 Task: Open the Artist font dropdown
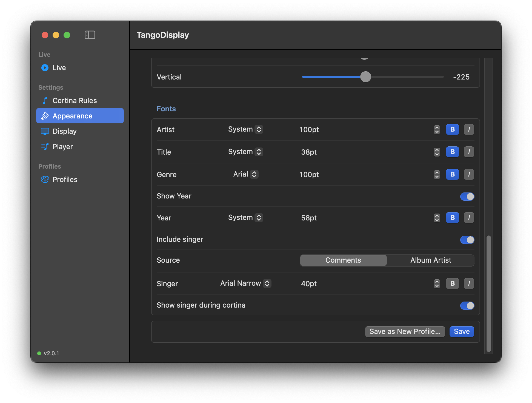(x=245, y=129)
